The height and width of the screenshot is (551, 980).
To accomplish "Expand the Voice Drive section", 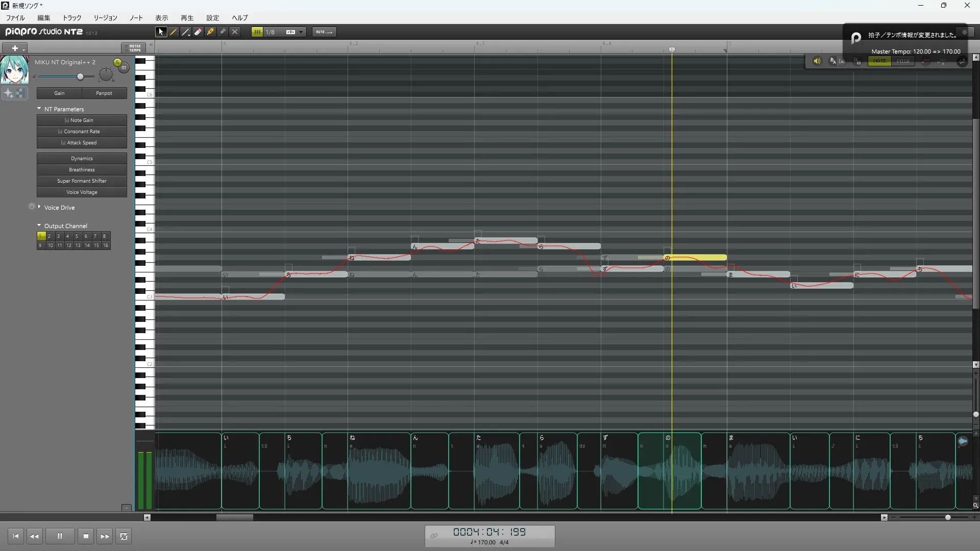I will click(39, 207).
